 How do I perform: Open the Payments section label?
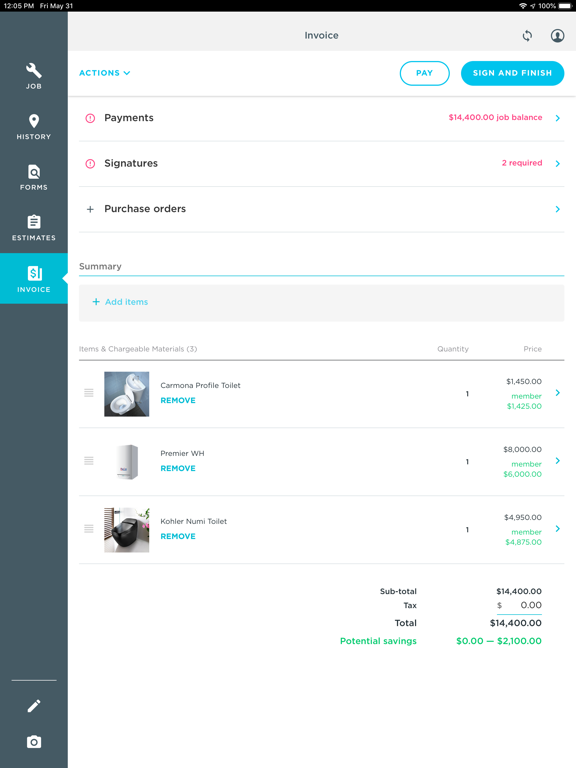129,118
